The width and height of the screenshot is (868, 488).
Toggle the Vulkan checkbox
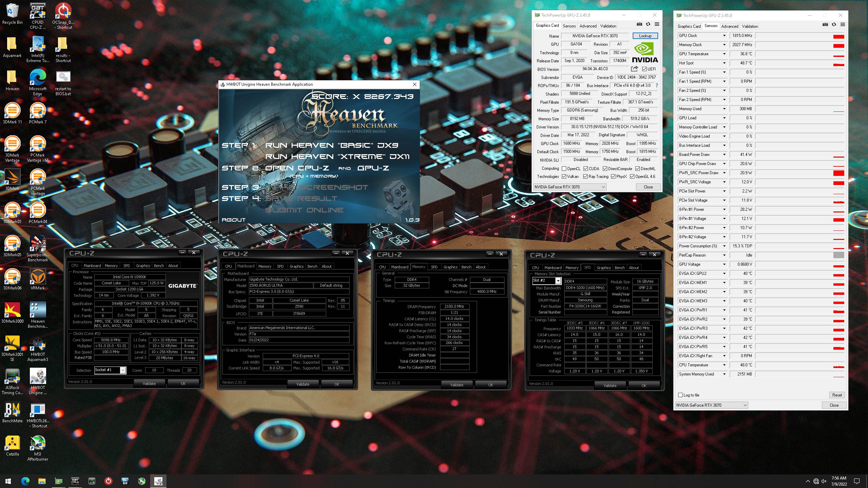(564, 177)
